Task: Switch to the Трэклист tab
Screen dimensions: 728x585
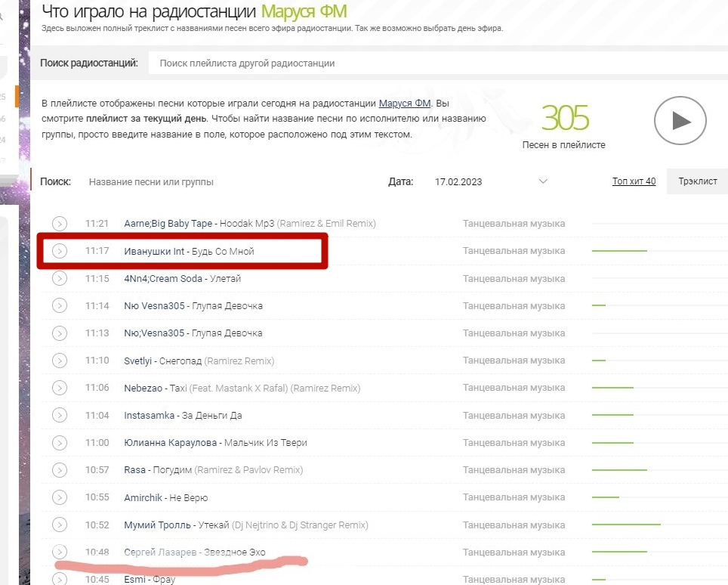Action: (697, 181)
